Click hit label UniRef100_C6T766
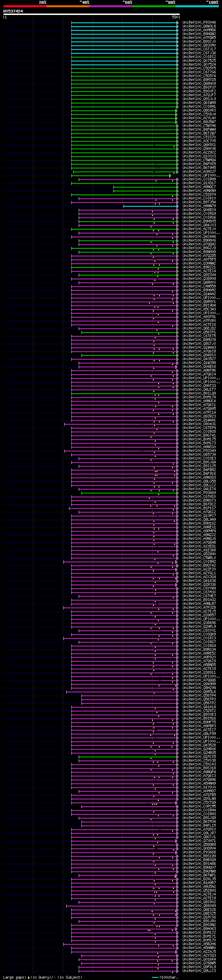Viewport: 222px width, 980px height. [x=199, y=72]
